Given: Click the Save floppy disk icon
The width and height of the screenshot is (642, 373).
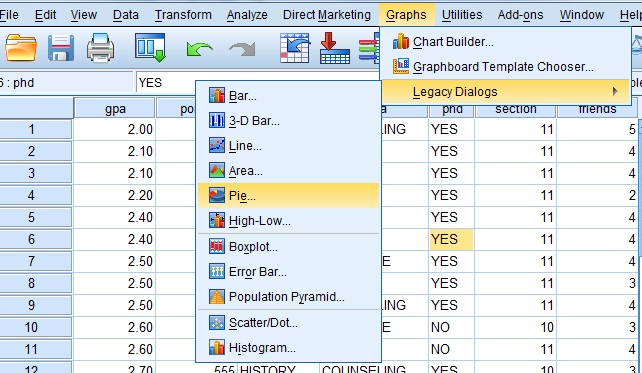Looking at the screenshot, I should 61,48.
